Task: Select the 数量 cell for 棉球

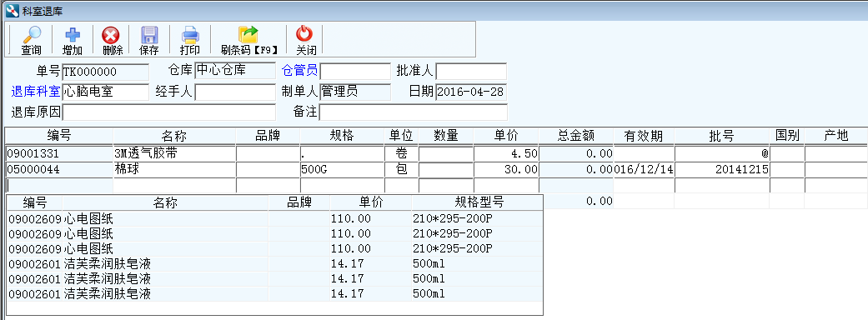Action: [445, 169]
